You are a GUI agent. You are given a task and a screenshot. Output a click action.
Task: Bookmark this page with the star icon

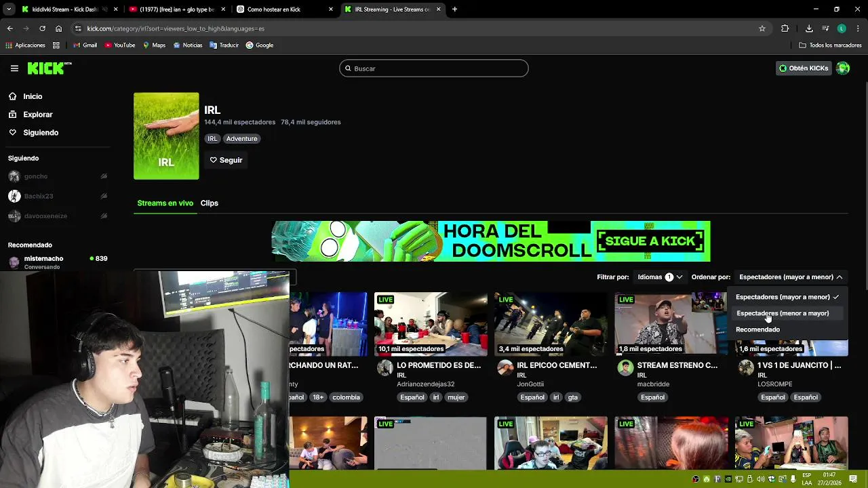[762, 28]
